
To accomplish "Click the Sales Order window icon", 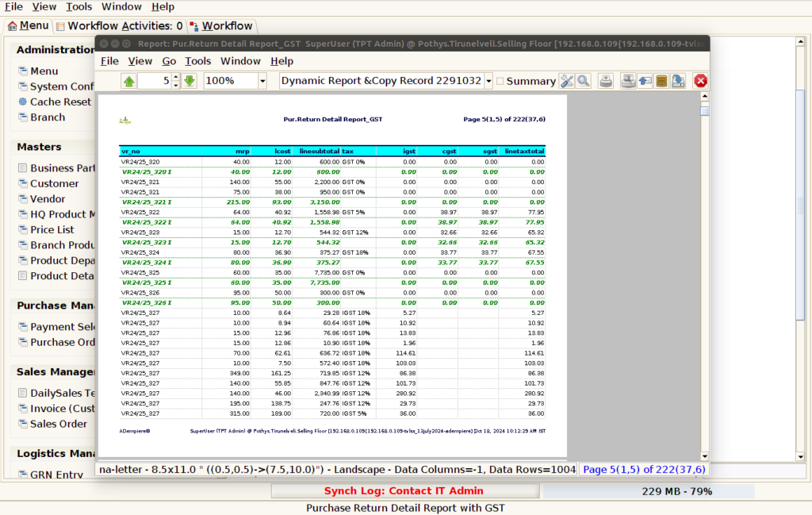I will pos(23,423).
